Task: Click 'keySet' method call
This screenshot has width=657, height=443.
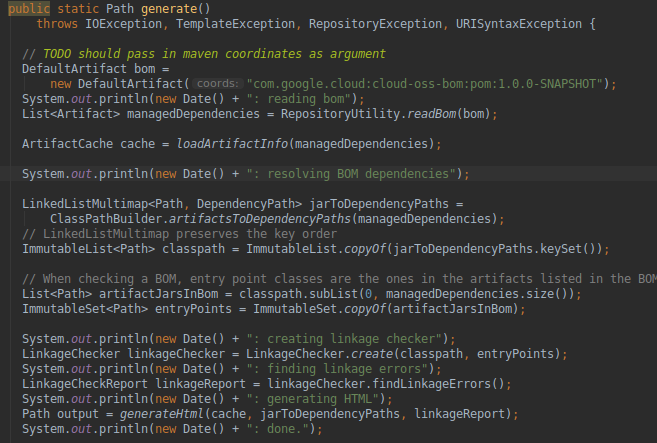Action: (561, 249)
